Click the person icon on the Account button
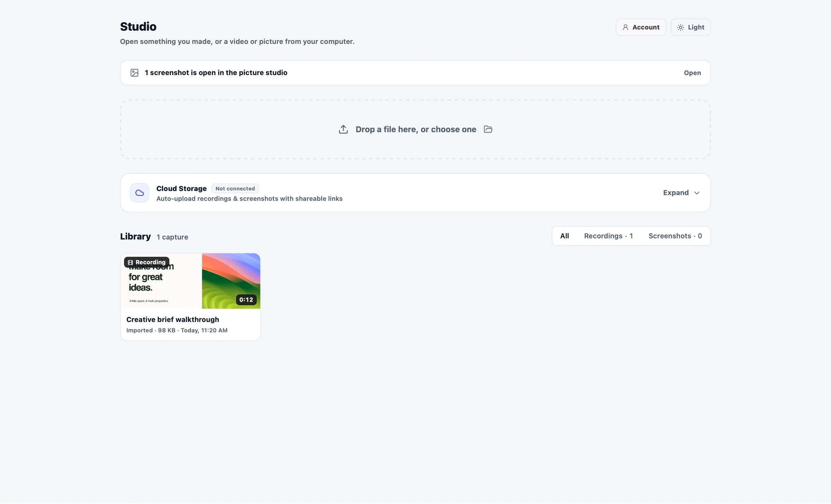Image resolution: width=831 pixels, height=504 pixels. pos(625,27)
